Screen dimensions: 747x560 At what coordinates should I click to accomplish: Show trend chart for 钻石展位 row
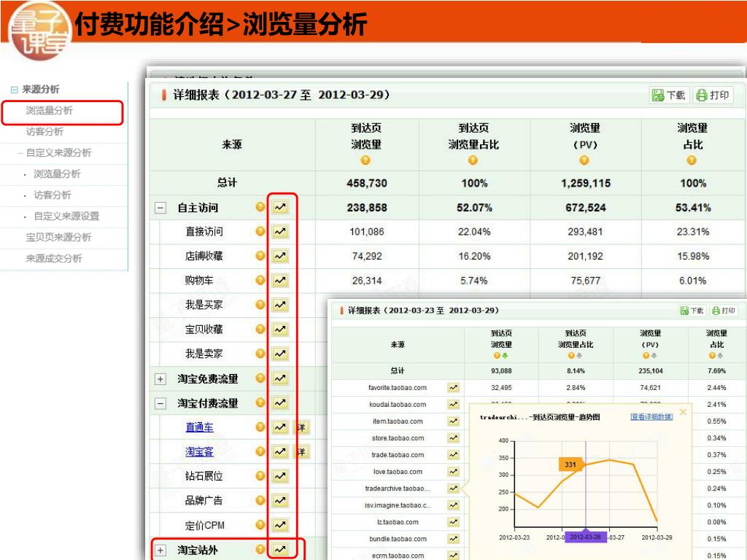[x=280, y=476]
